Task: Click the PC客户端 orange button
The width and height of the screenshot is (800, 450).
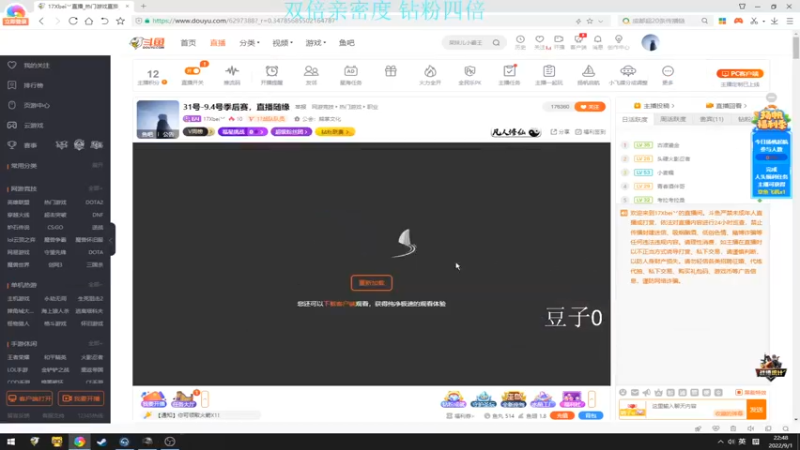Action: pyautogui.click(x=740, y=73)
